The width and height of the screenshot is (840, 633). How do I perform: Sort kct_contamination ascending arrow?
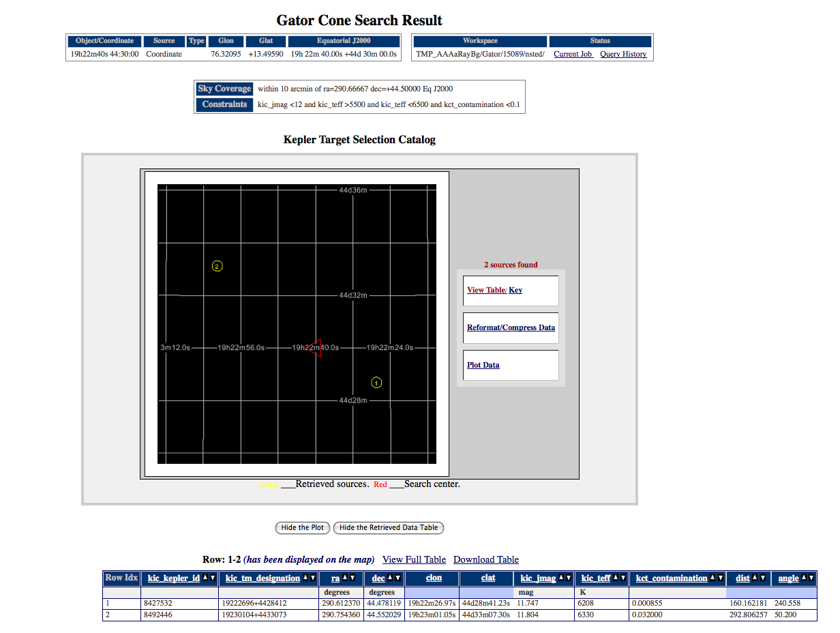click(x=712, y=578)
